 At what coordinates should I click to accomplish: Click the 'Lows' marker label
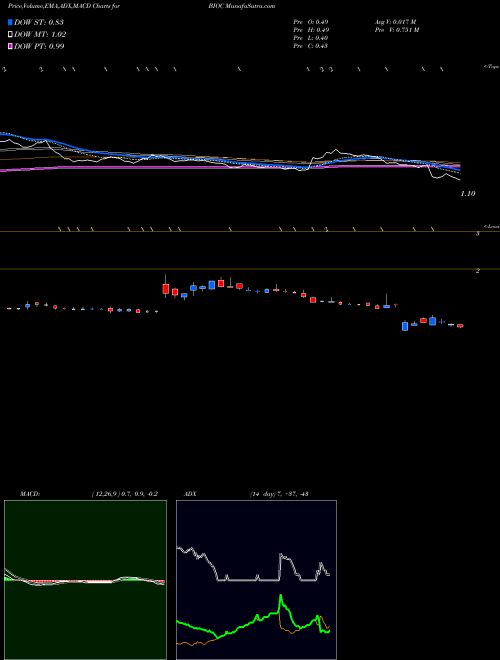pos(492,226)
